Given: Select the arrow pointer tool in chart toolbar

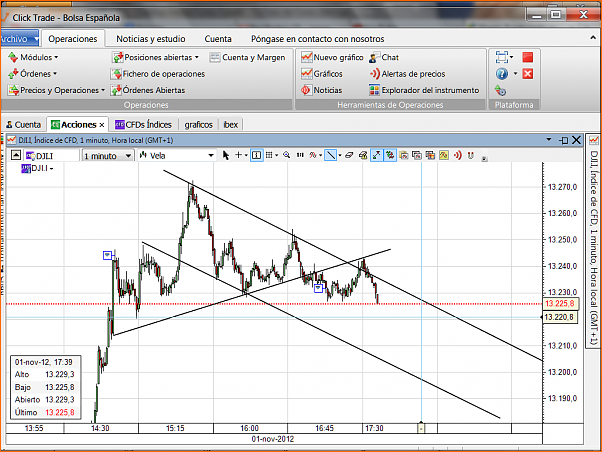Looking at the screenshot, I should click(x=226, y=155).
